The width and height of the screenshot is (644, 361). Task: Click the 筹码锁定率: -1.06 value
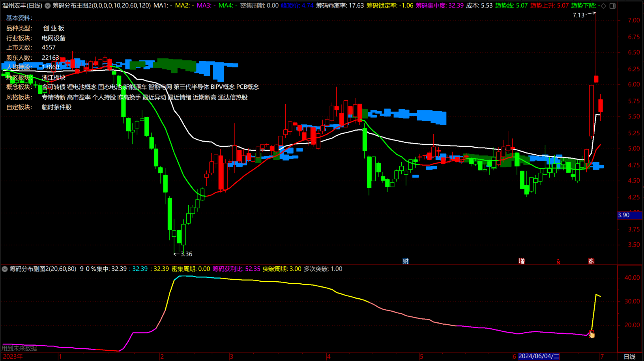point(390,6)
